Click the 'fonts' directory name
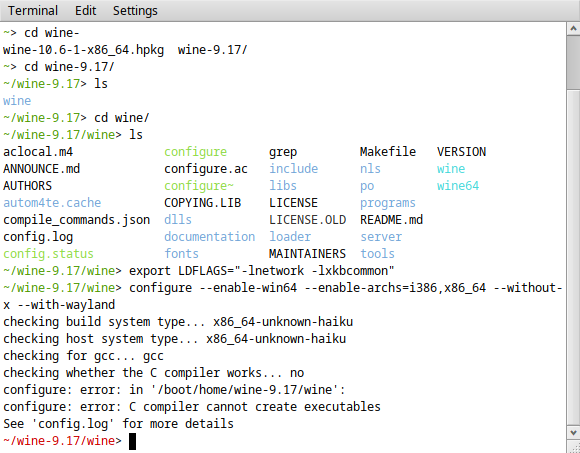580x453 pixels. pyautogui.click(x=181, y=254)
